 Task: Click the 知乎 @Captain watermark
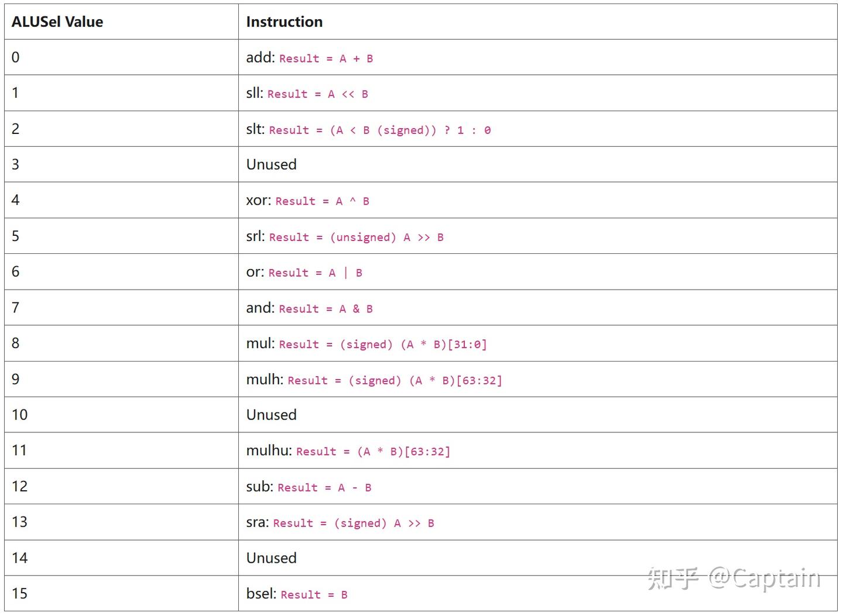[x=734, y=579]
